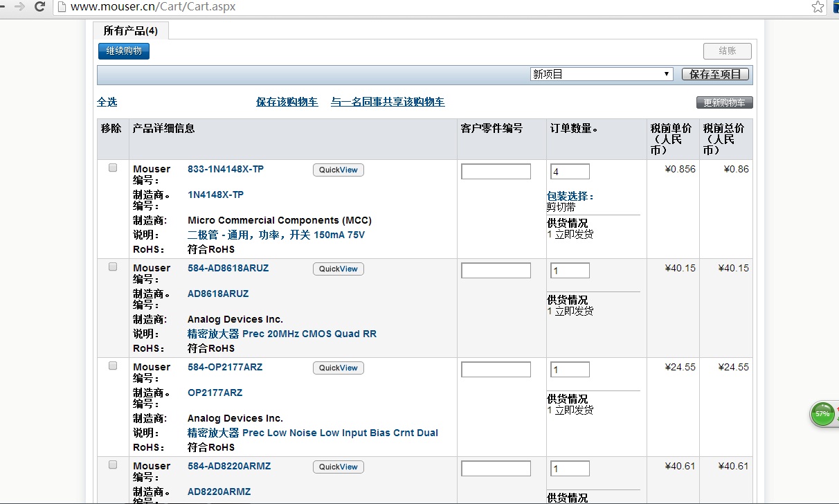839x504 pixels.
Task: Click the customer part number field for 584-AD8220ARMZ
Action: pyautogui.click(x=496, y=468)
